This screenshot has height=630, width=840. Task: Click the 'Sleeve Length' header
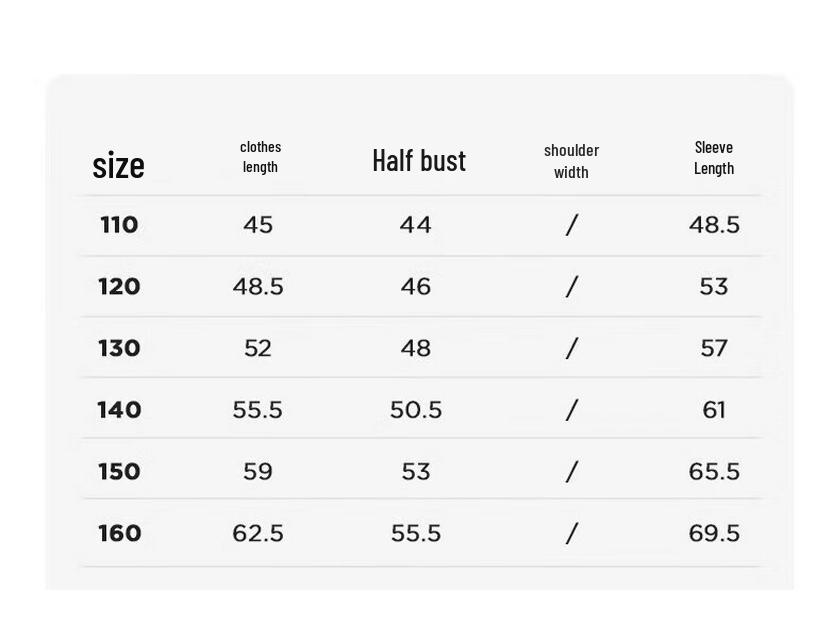pyautogui.click(x=714, y=158)
